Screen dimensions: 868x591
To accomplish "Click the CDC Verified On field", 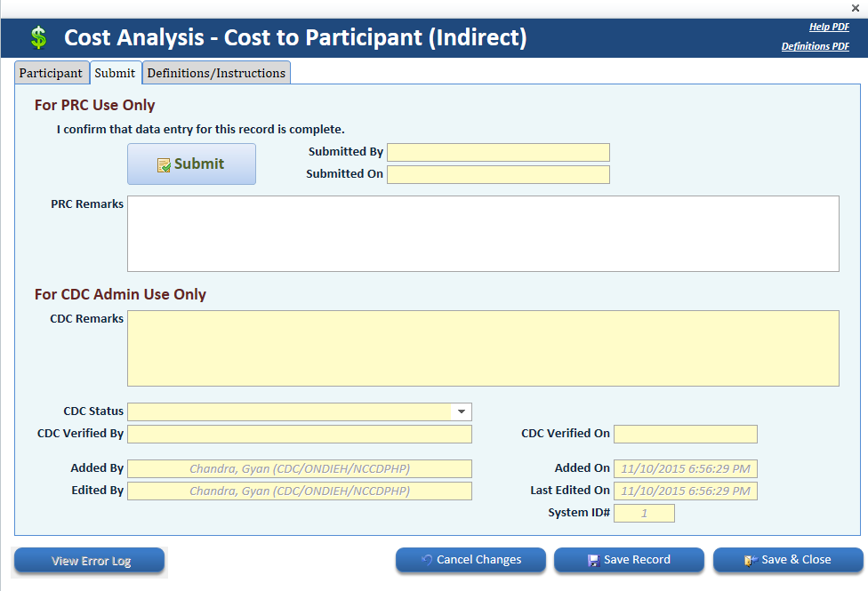I will coord(685,434).
